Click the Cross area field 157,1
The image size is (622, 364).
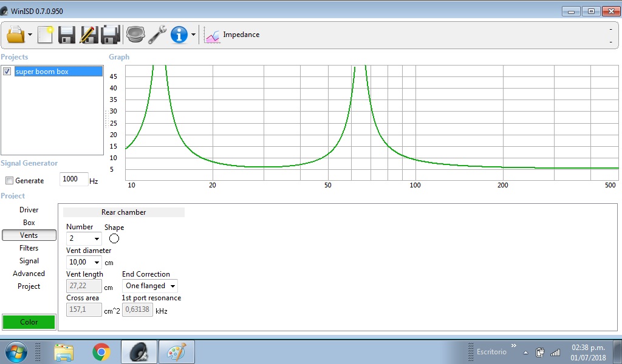click(x=84, y=309)
